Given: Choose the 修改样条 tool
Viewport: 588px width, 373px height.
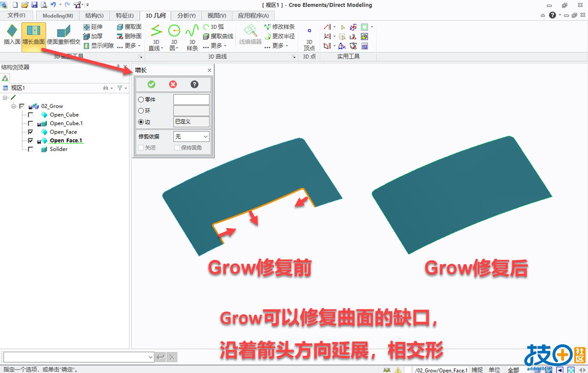Looking at the screenshot, I should (x=279, y=27).
